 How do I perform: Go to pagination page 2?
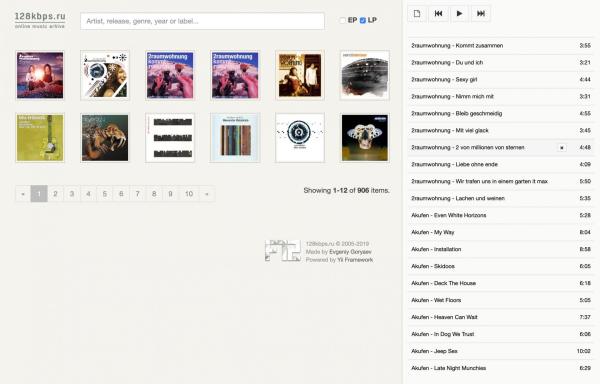click(55, 194)
